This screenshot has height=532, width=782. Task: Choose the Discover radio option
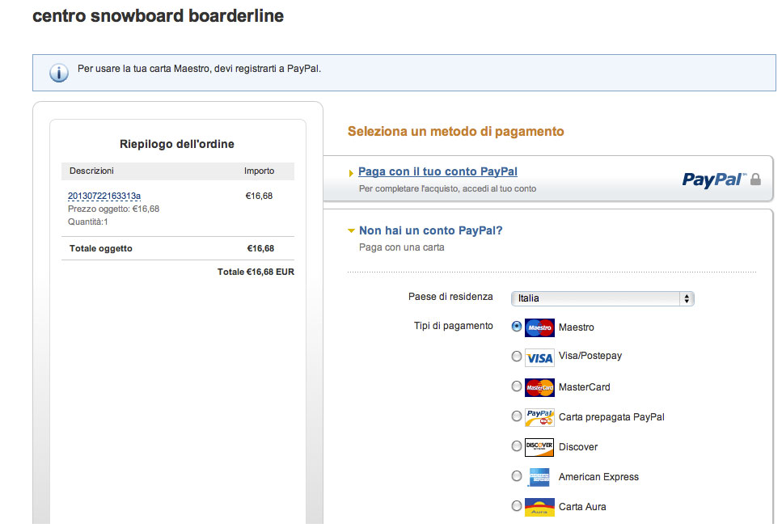(517, 445)
